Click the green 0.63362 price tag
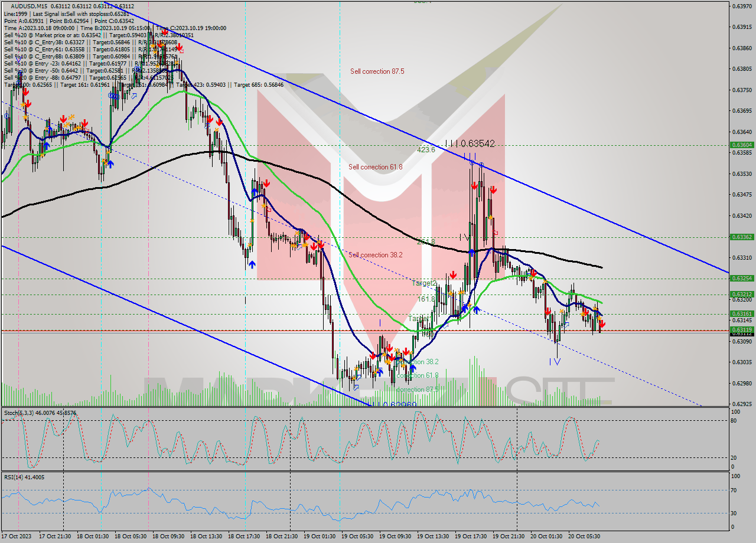This screenshot has height=543, width=756. pyautogui.click(x=742, y=237)
